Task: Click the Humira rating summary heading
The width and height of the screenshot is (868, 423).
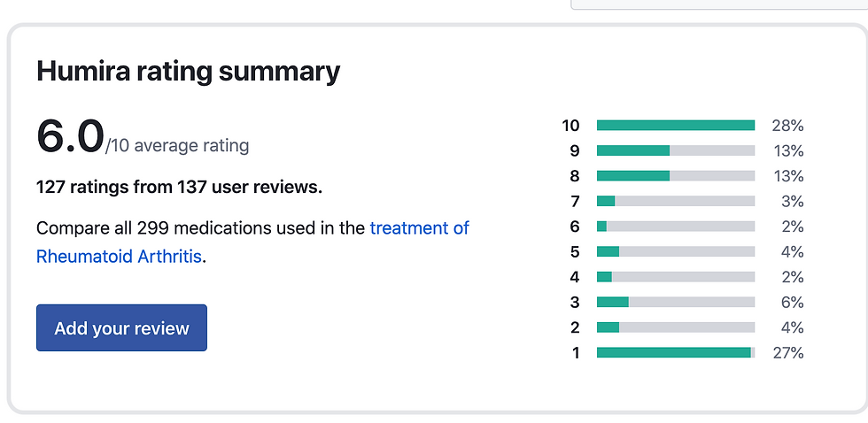Action: (188, 72)
